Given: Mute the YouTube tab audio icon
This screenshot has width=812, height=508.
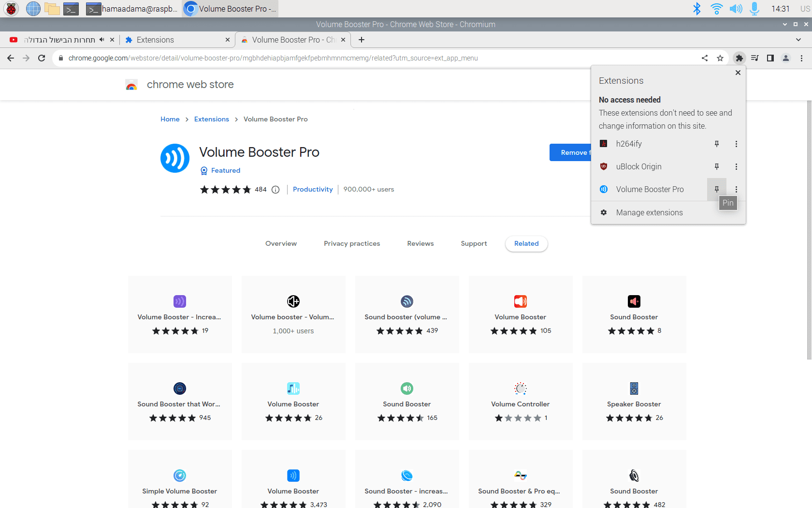Looking at the screenshot, I should 101,40.
